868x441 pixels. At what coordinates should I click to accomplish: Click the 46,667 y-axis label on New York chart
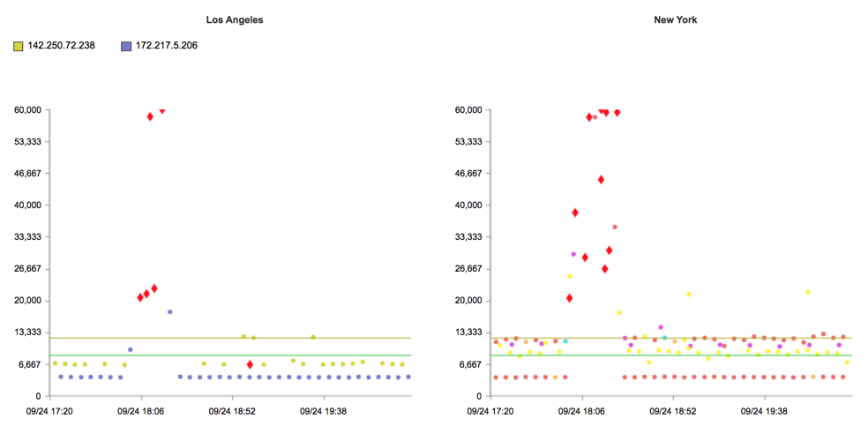coord(468,173)
